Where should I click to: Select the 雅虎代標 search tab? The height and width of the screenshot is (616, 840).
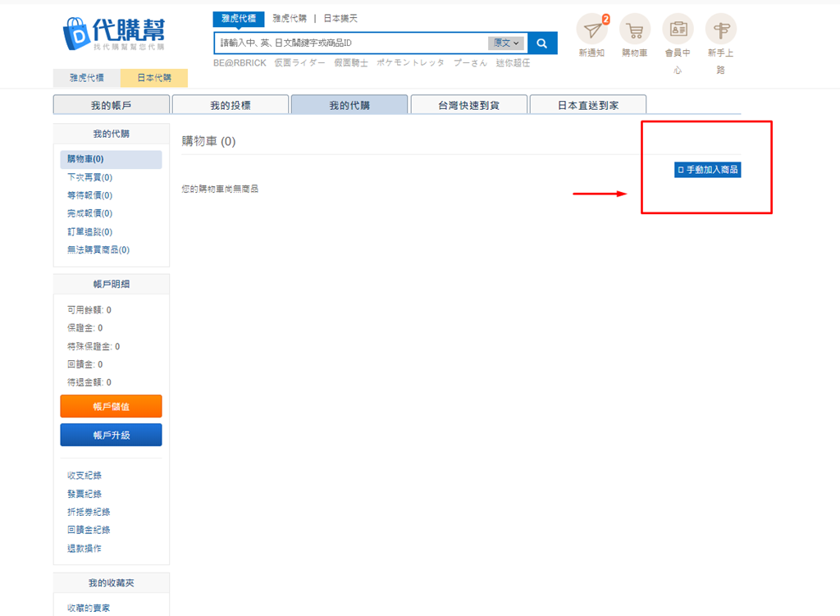pos(239,18)
